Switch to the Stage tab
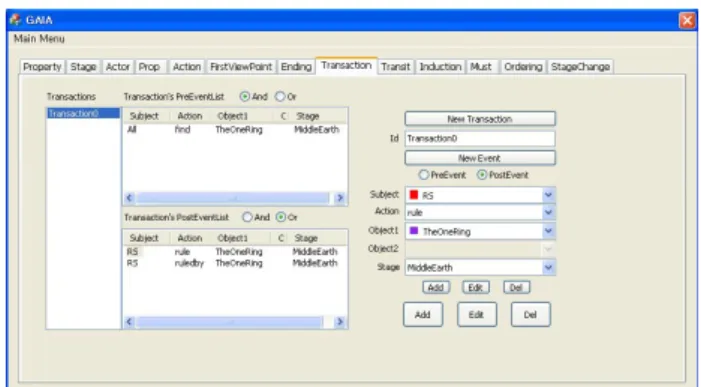The image size is (701, 387). click(83, 67)
